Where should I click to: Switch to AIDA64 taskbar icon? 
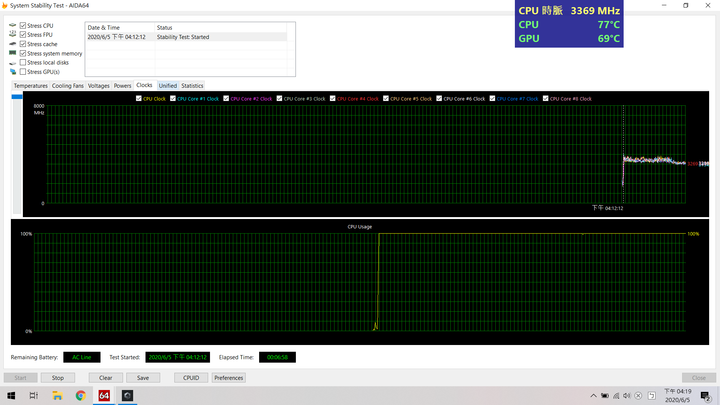[x=104, y=395]
